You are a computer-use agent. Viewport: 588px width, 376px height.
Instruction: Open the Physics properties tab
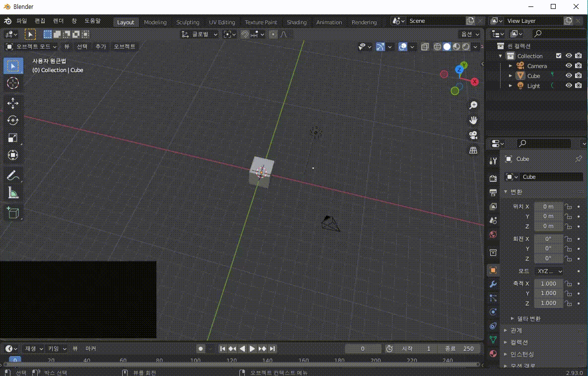[493, 312]
